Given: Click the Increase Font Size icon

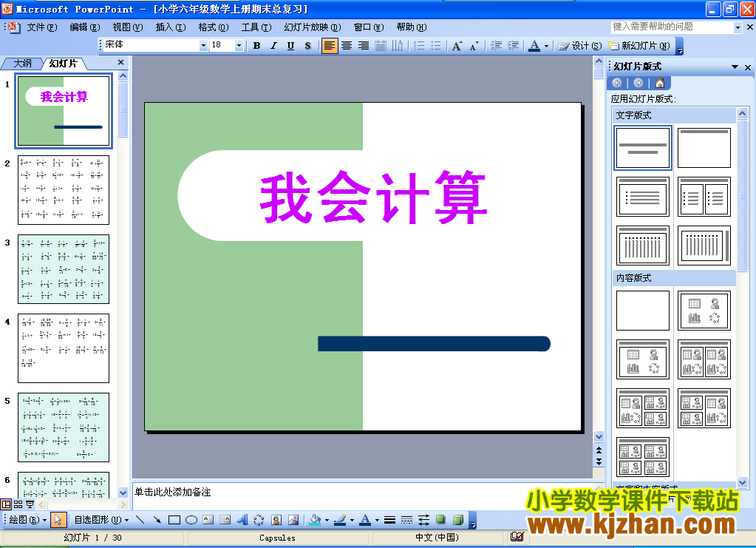Looking at the screenshot, I should 457,46.
